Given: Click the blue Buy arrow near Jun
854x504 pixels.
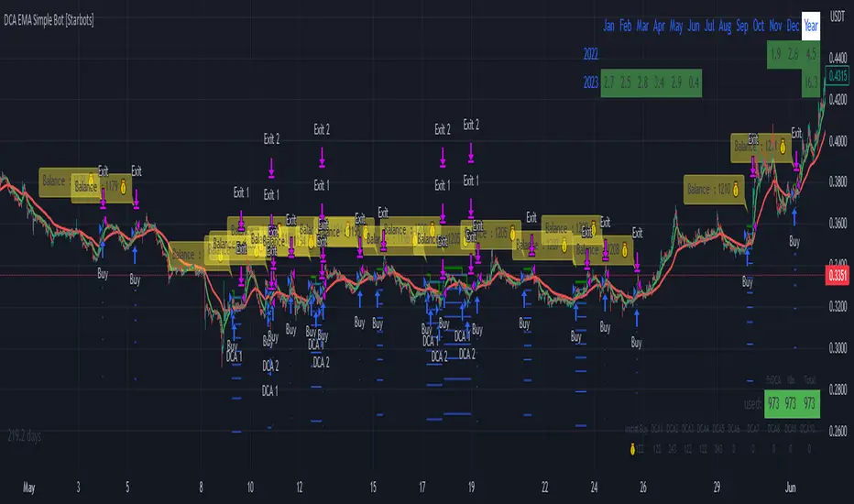Looking at the screenshot, I should click(794, 218).
